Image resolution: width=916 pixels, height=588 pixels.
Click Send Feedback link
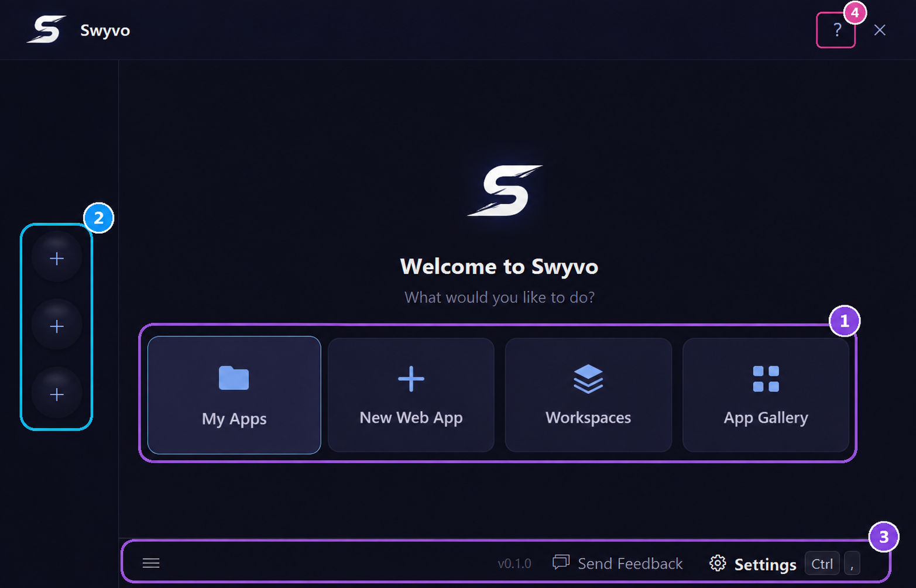click(x=618, y=563)
